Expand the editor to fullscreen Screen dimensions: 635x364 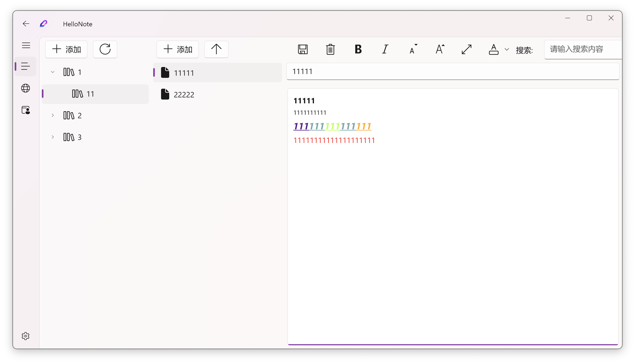[466, 49]
